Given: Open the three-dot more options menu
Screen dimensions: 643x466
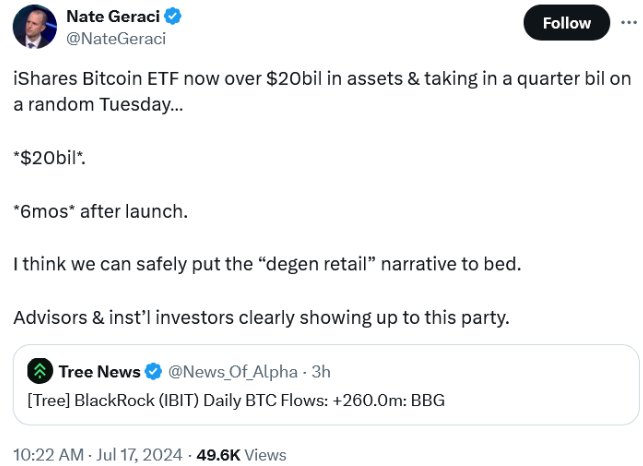Looking at the screenshot, I should click(629, 23).
